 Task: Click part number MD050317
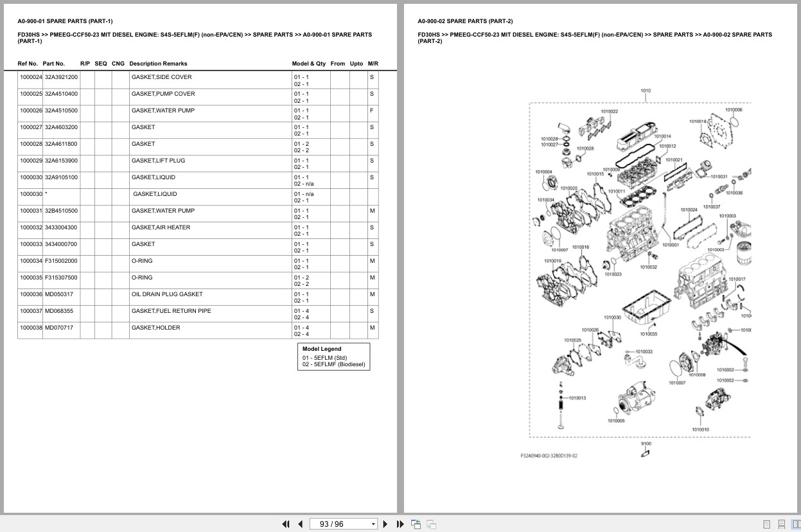(58, 294)
